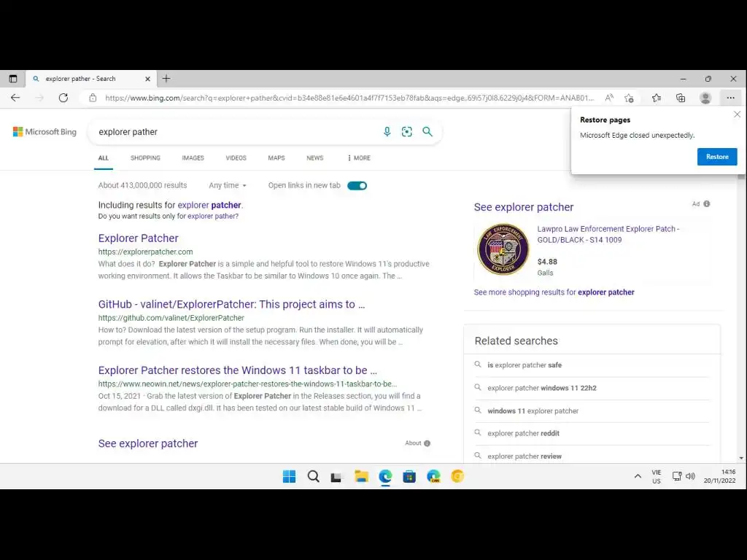Open the Favorites list icon
This screenshot has height=560, width=747.
tap(657, 98)
